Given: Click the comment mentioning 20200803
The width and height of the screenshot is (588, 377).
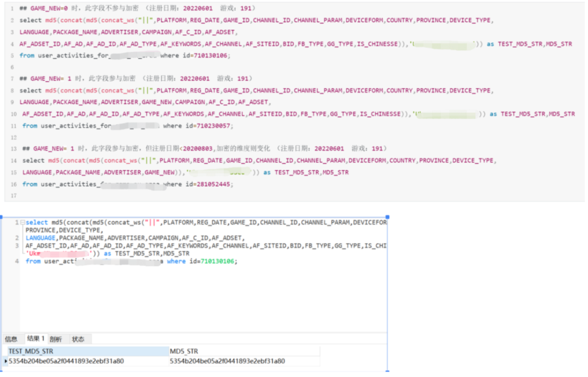Looking at the screenshot, I should tap(204, 149).
